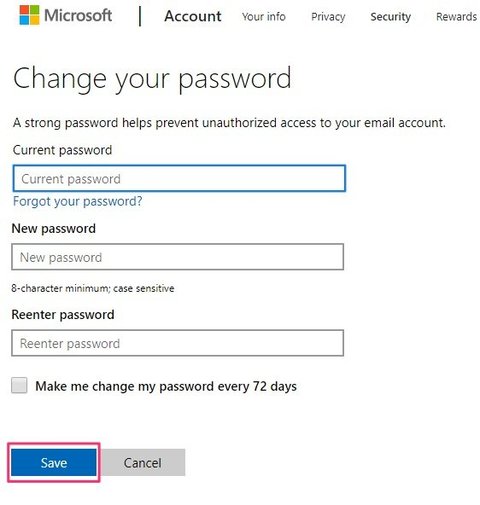Click the blue Save button
This screenshot has width=480, height=505.
[54, 462]
